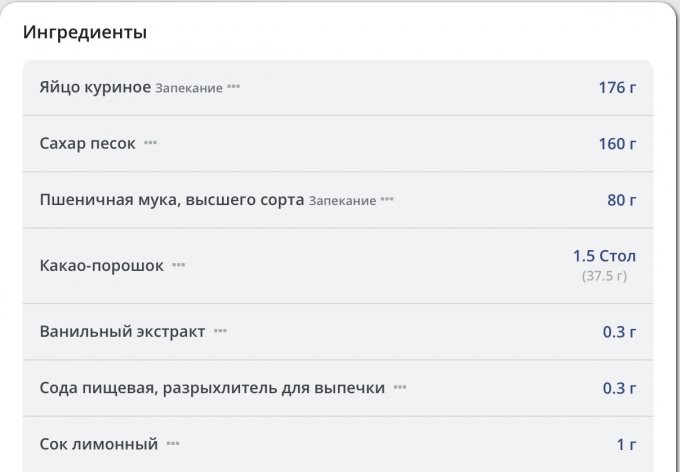Click the 160 г sugar amount
680x472 pixels.
[x=617, y=143]
